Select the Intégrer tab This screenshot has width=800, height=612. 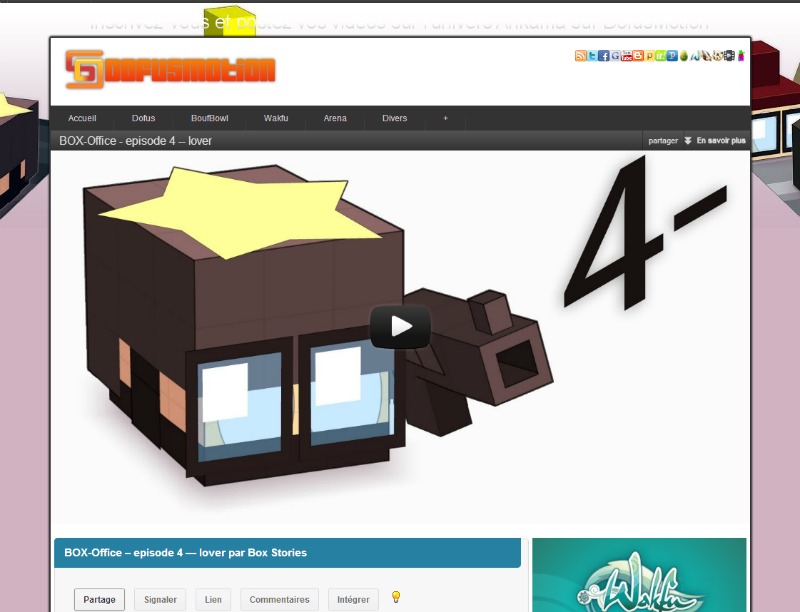coord(353,600)
